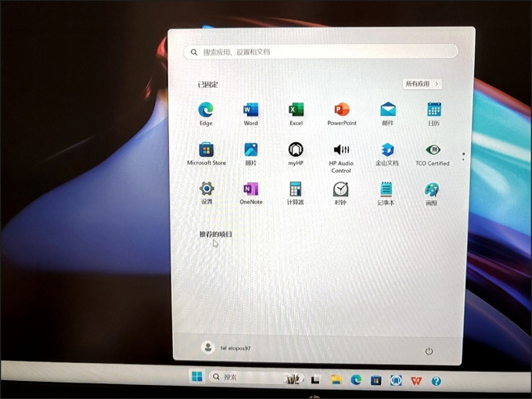This screenshot has height=399, width=532.
Task: Open the blue help question-mark taskbar icon
Action: pyautogui.click(x=437, y=381)
